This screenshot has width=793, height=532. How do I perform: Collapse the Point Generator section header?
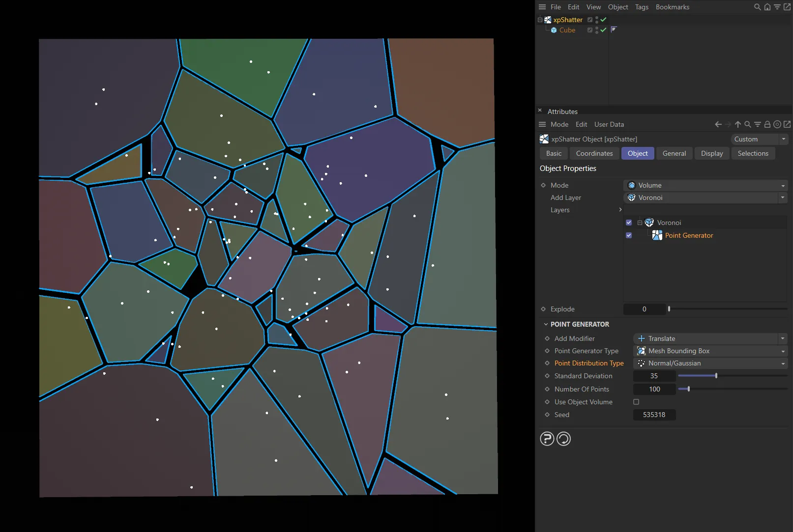tap(546, 324)
